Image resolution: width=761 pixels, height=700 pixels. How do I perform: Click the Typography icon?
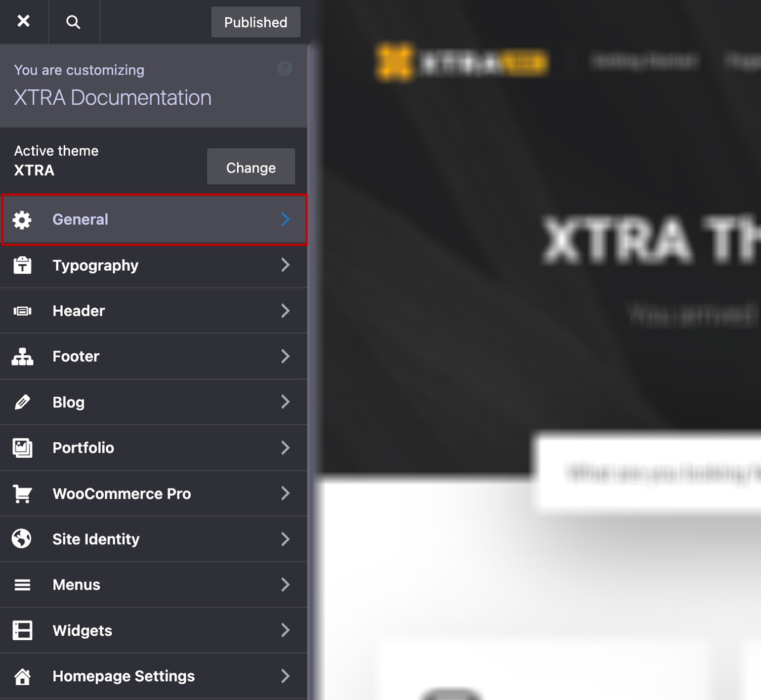22,265
